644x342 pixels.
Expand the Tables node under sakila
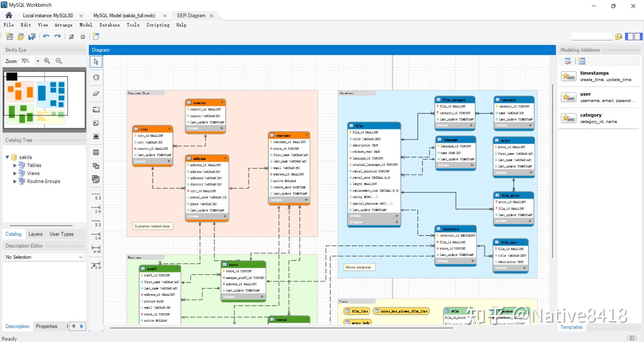click(x=15, y=165)
